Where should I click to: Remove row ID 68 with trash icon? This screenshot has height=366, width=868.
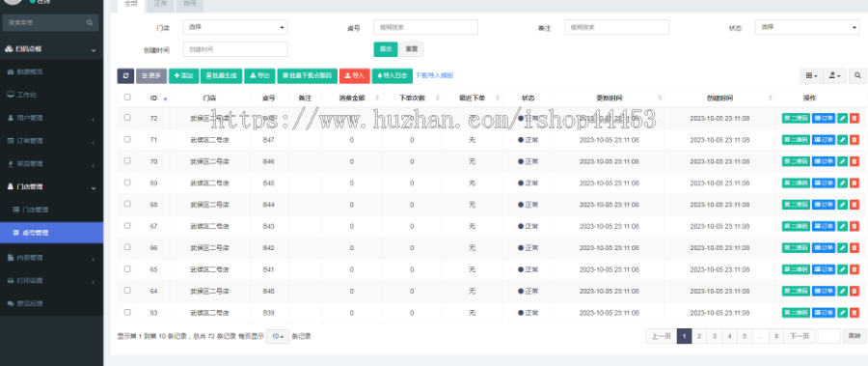point(854,205)
